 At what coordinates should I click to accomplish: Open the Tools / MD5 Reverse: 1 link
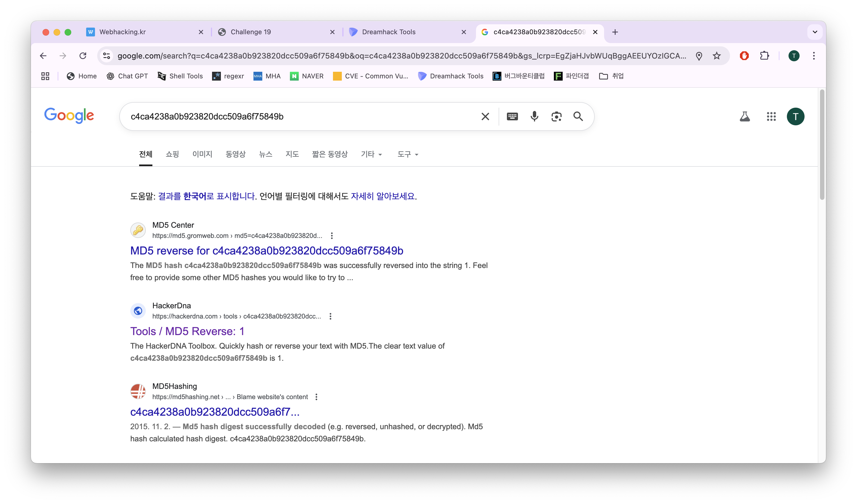pyautogui.click(x=187, y=331)
